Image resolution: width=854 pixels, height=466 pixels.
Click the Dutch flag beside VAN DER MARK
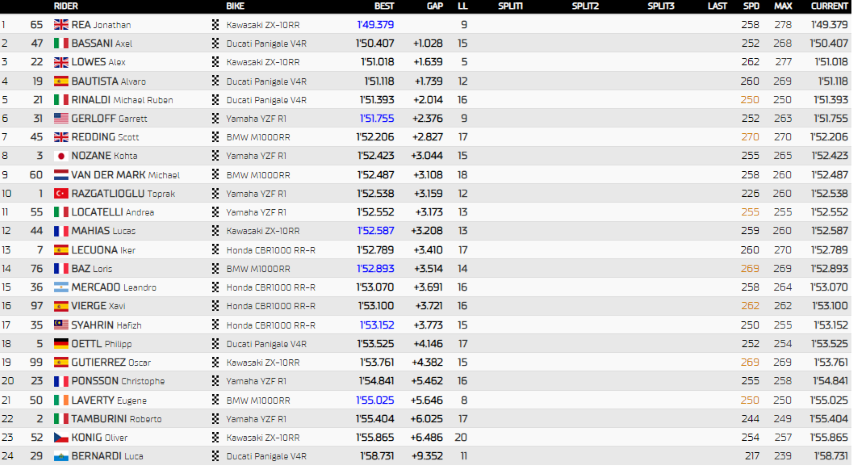pos(61,175)
